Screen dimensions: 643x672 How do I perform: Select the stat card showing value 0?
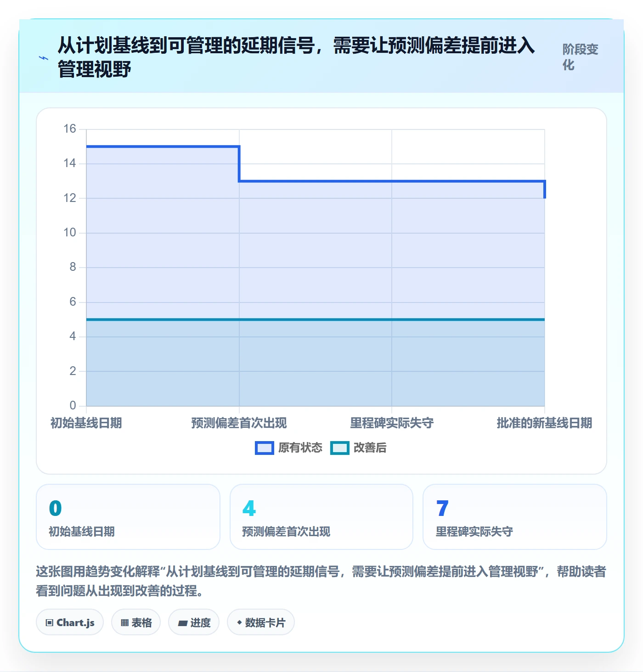(x=128, y=517)
